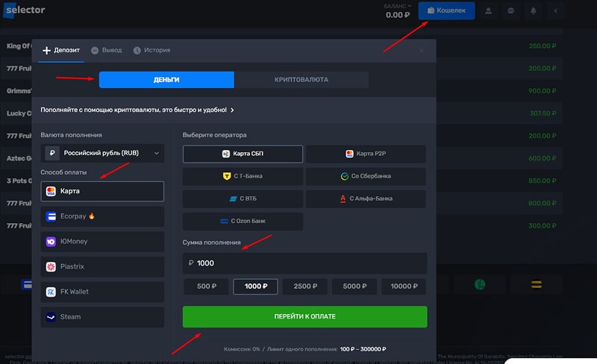Select the КРИПТОВАЛЮТА payment type
This screenshot has width=597, height=364.
(301, 80)
